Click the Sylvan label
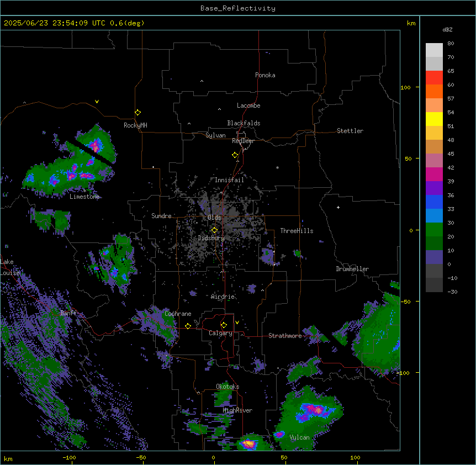The image size is (476, 465). [215, 135]
